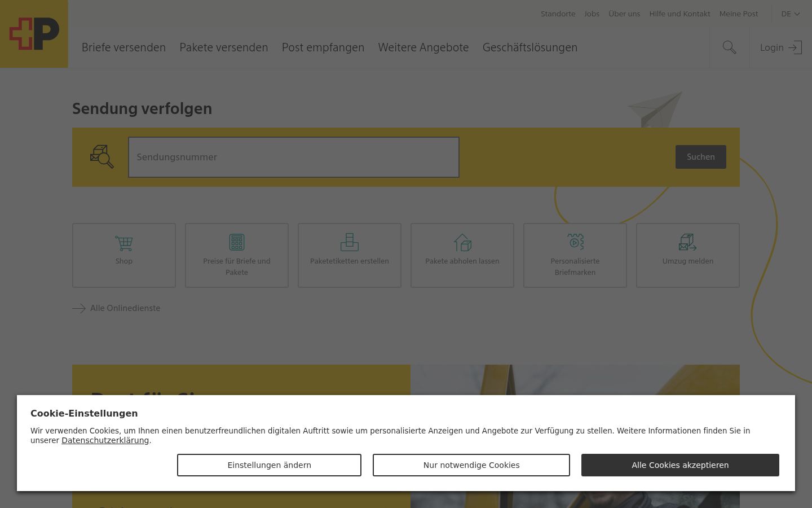The image size is (812, 508).
Task: Click the Shop cart icon
Action: [124, 243]
